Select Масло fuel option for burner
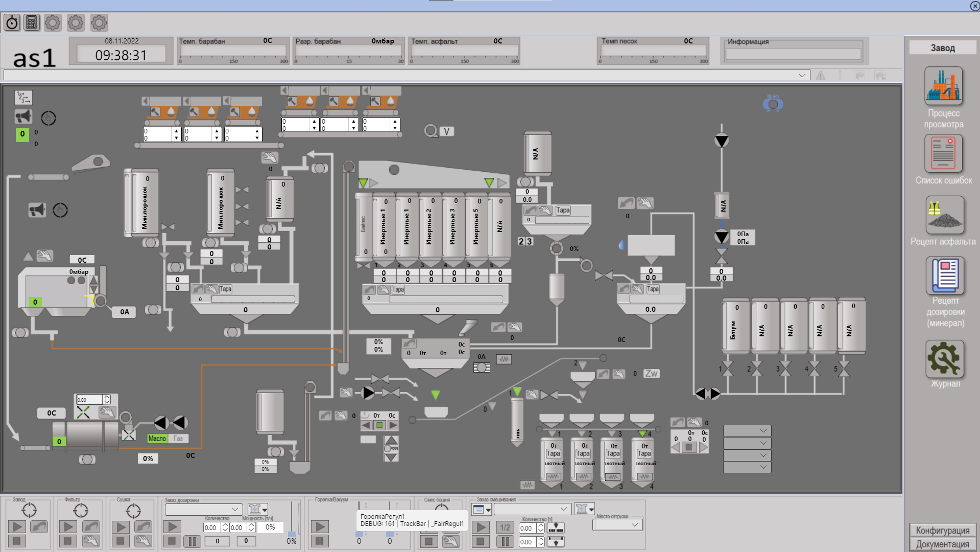The height and width of the screenshot is (552, 980). (x=157, y=439)
